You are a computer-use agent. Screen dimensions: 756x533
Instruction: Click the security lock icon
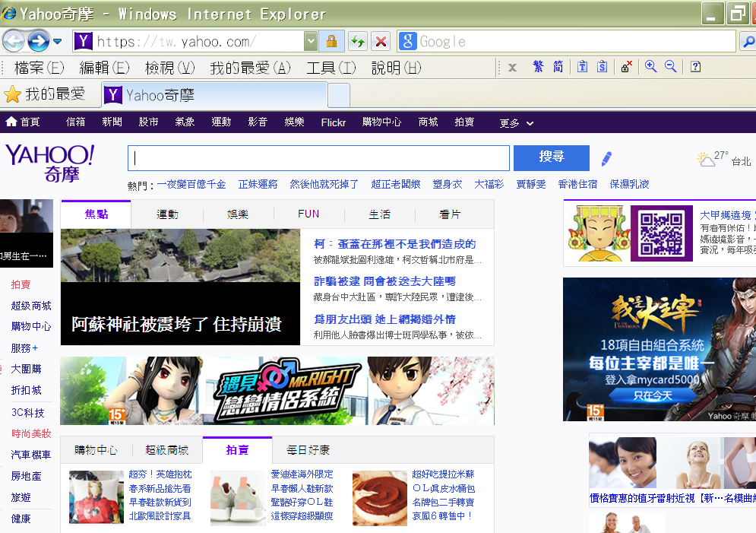(x=331, y=42)
